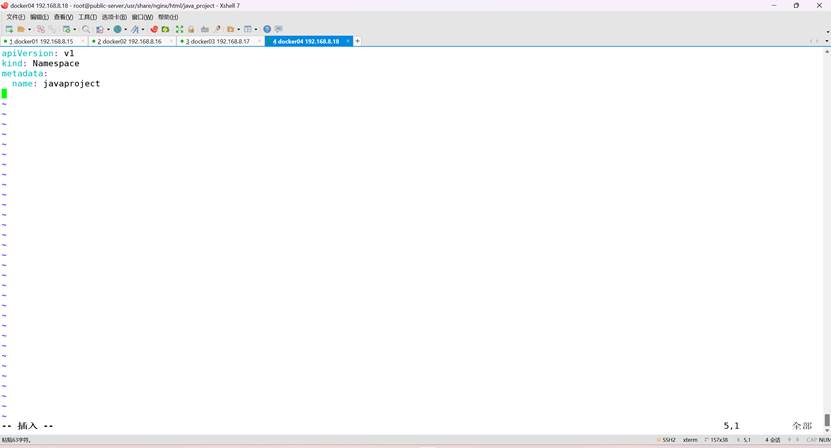The image size is (831, 448).
Task: Click 157x38 size in status bar
Action: pos(719,440)
